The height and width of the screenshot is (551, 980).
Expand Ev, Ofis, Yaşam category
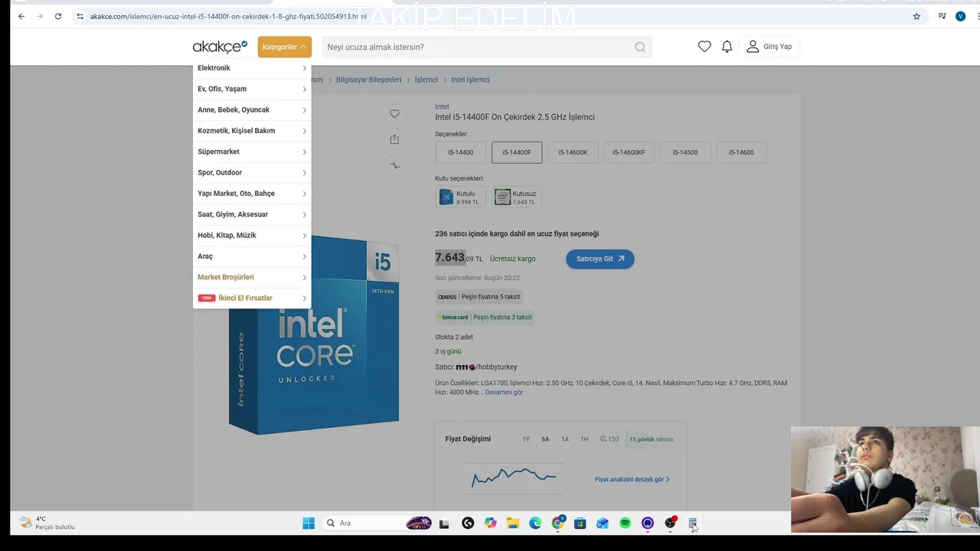point(252,89)
